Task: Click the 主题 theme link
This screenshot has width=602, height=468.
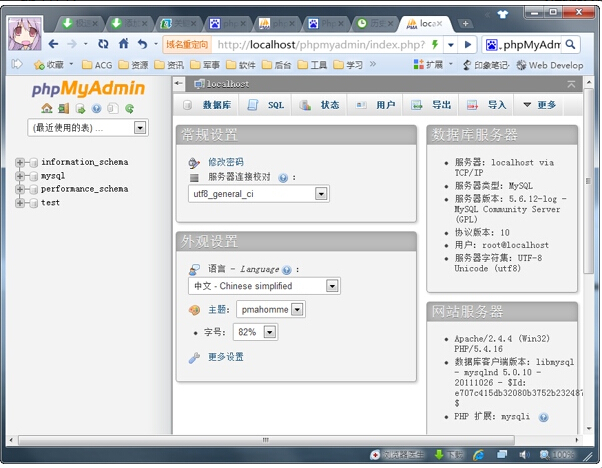Action: pos(217,309)
